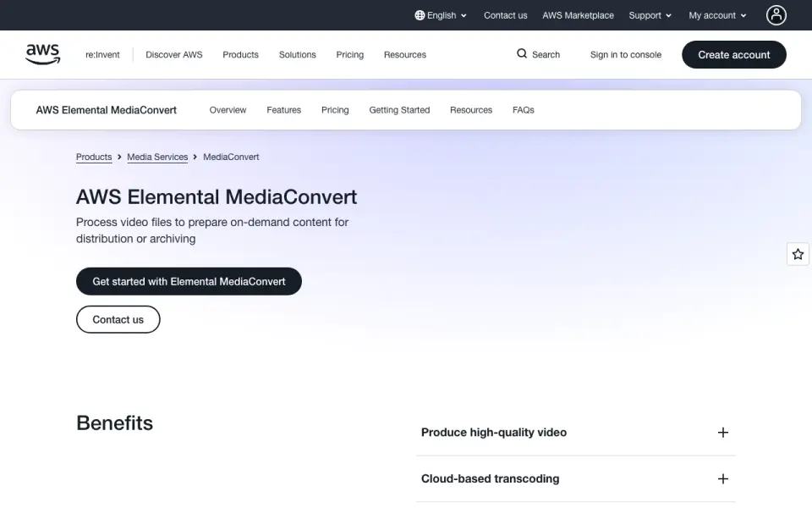Open Discover AWS menu
The image size is (812, 508).
click(174, 55)
